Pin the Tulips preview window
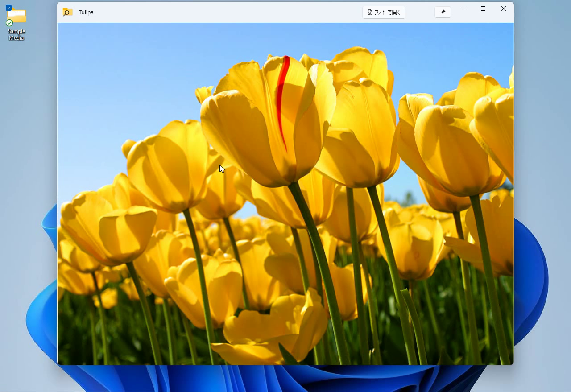This screenshot has height=392, width=571. [443, 12]
